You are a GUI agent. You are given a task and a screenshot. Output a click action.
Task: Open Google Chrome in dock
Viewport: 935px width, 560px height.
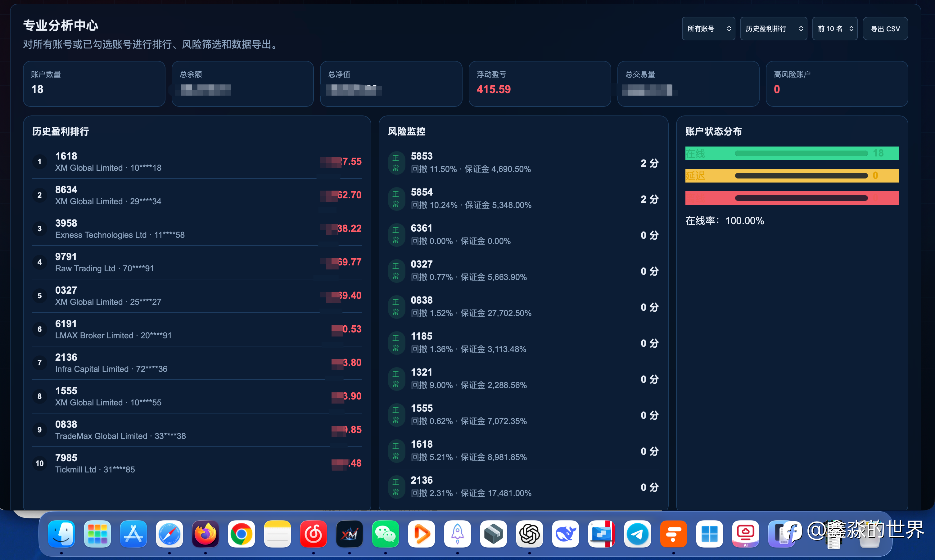point(242,534)
